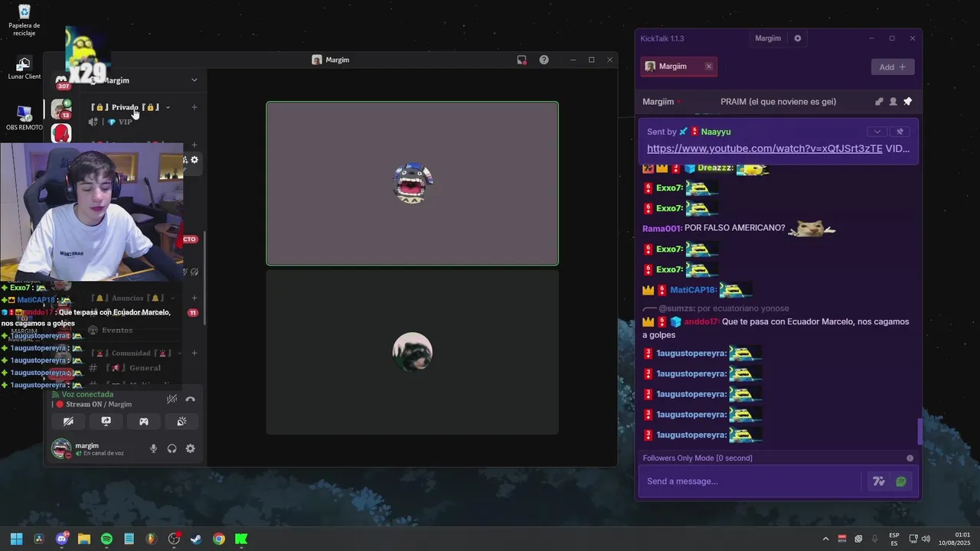The width and height of the screenshot is (980, 551).
Task: Add a channel to the Anuncios category
Action: tap(194, 298)
